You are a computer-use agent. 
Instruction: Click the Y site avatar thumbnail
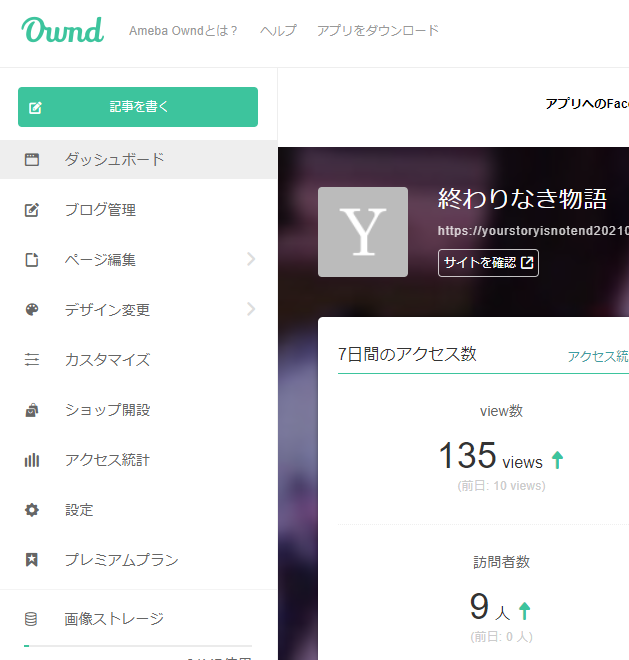point(363,232)
